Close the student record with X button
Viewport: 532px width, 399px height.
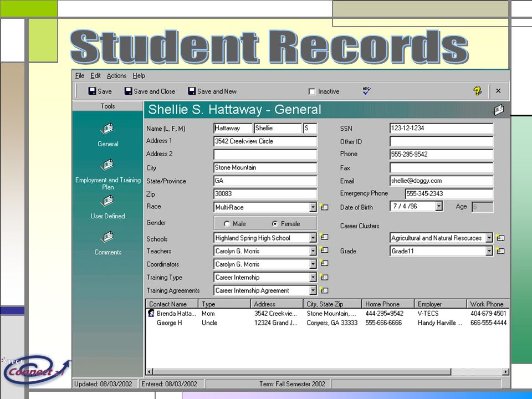(x=498, y=91)
